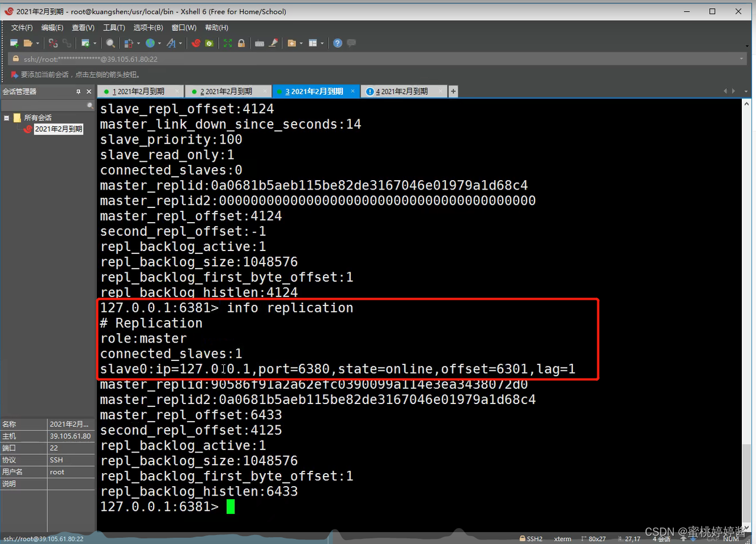Viewport: 756px width, 544px height.
Task: Open the 选项卡(B) menu
Action: pos(148,28)
